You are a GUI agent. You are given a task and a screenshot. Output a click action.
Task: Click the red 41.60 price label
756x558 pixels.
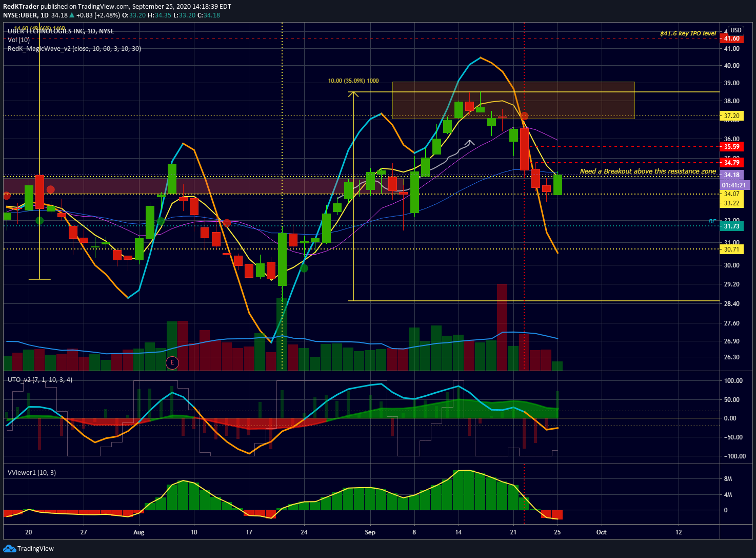[731, 39]
